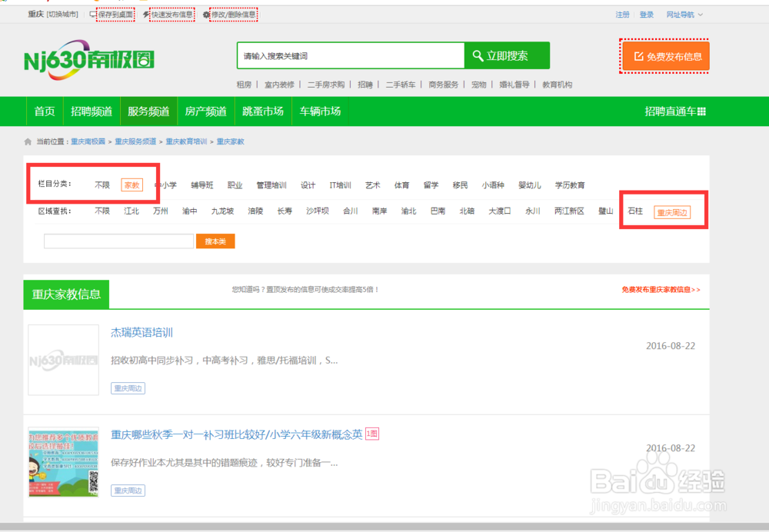Viewport: 769px width, 532px height.
Task: Open the 网址导航 dropdown
Action: click(681, 14)
